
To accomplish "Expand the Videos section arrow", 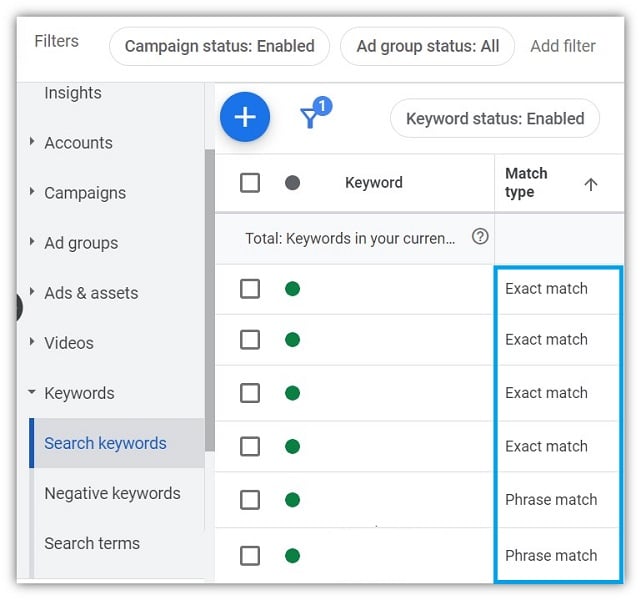I will pyautogui.click(x=32, y=342).
